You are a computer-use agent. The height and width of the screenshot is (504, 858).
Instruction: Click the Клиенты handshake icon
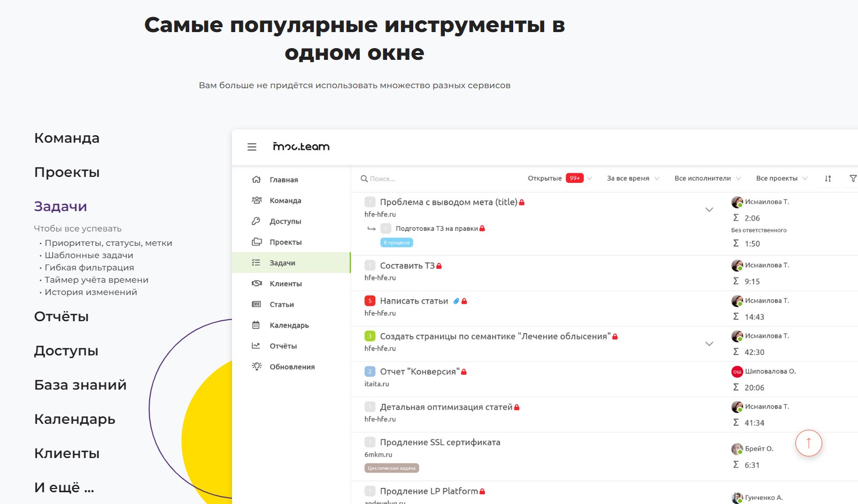coord(257,283)
